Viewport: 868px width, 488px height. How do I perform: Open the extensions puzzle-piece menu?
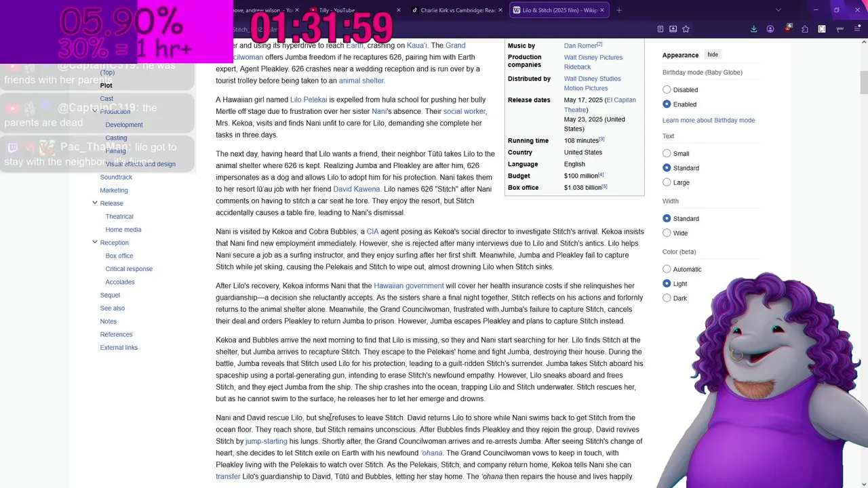tap(805, 29)
